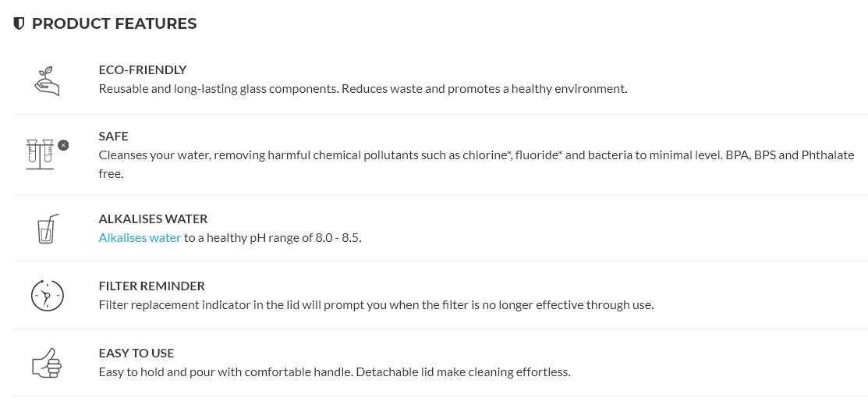Click the ALKALISES WATER feature title
868x398 pixels.
pyautogui.click(x=153, y=219)
